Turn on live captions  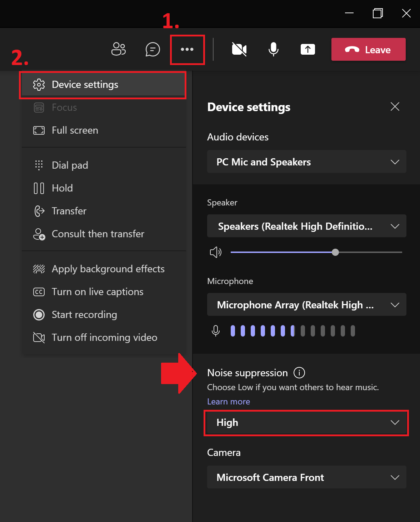97,292
